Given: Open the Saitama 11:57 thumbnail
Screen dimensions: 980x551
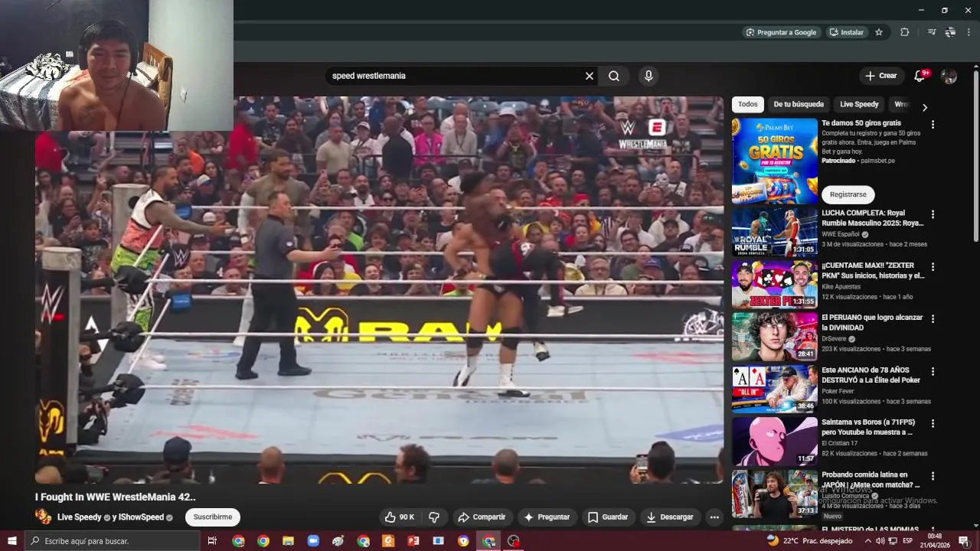Looking at the screenshot, I should click(775, 441).
